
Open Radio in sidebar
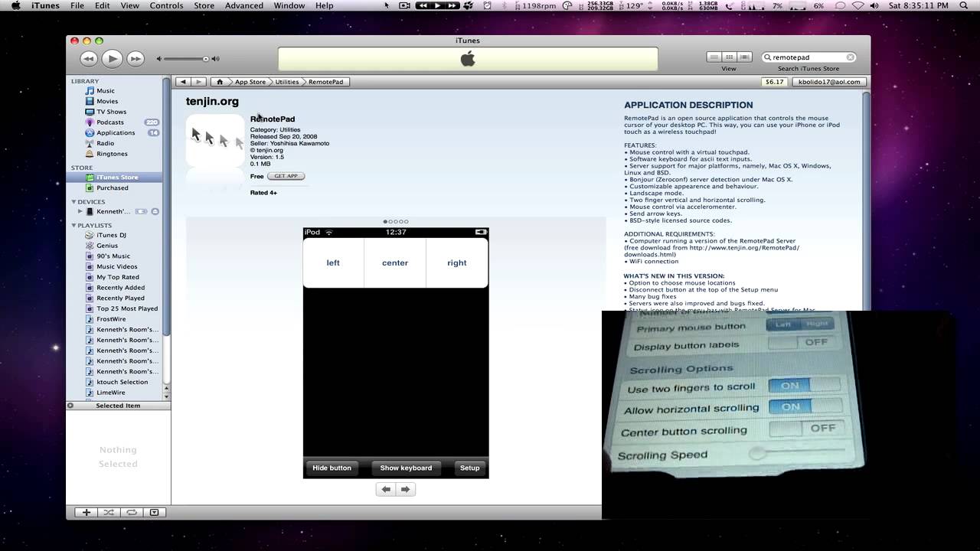[105, 143]
